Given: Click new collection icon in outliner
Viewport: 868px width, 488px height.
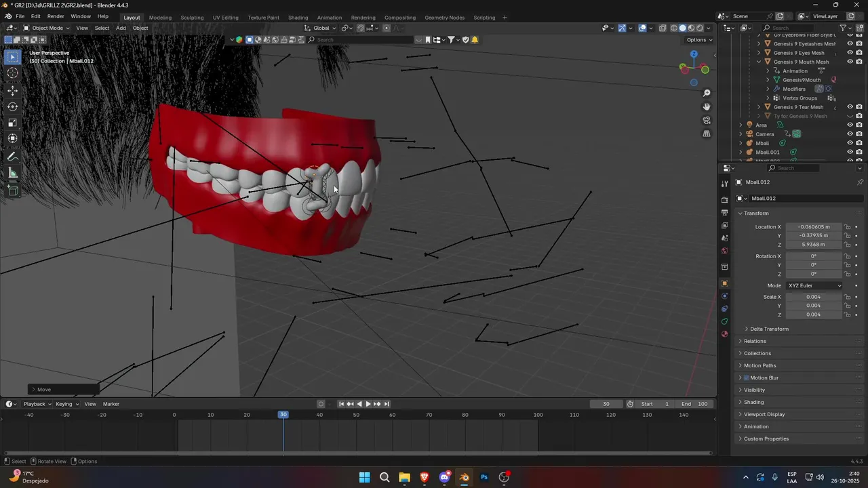Looking at the screenshot, I should [859, 28].
